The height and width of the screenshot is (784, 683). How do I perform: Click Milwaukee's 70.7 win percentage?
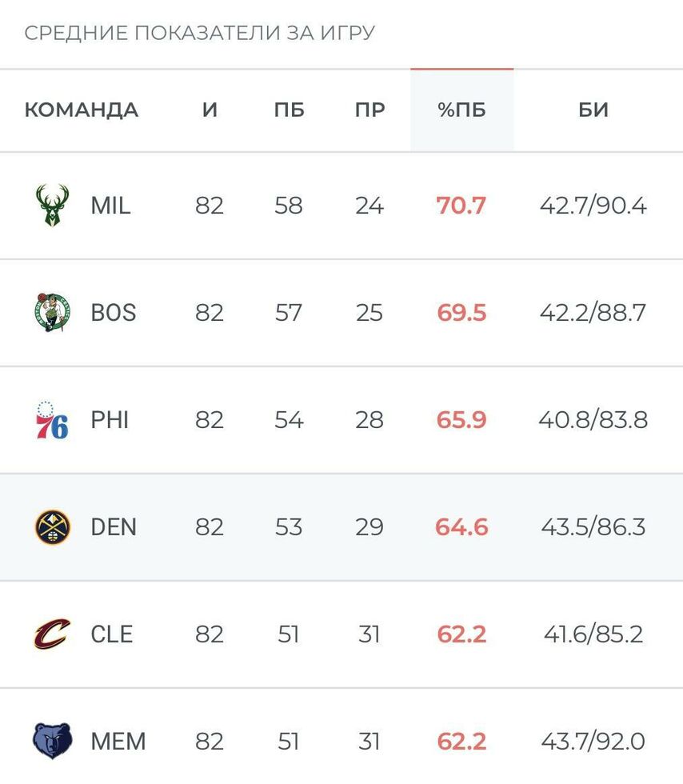[x=461, y=206]
